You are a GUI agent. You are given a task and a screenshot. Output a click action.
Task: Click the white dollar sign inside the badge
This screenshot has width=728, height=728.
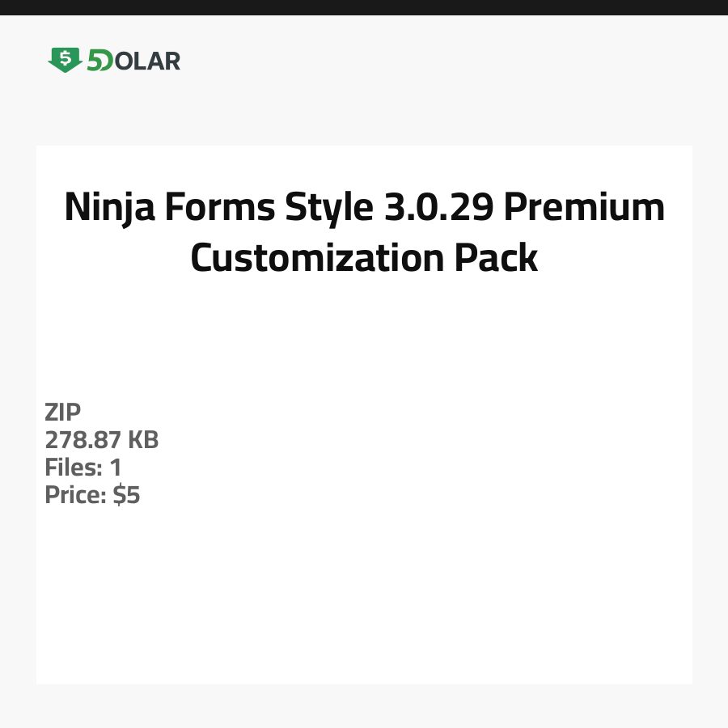(x=65, y=57)
